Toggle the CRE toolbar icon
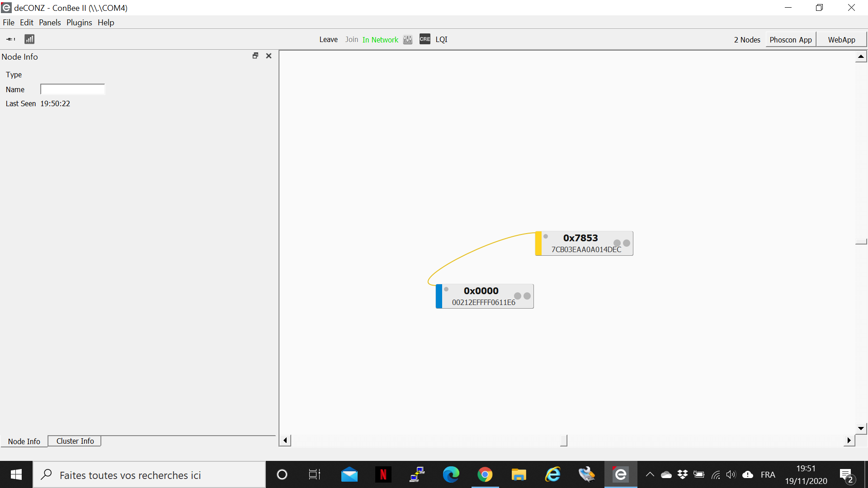Screen dimensions: 868x488 click(425, 39)
